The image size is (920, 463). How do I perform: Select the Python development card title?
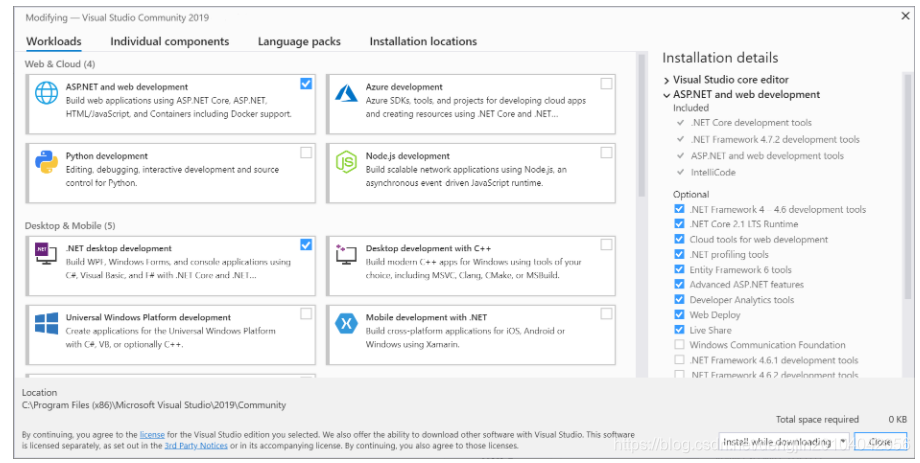click(x=107, y=156)
